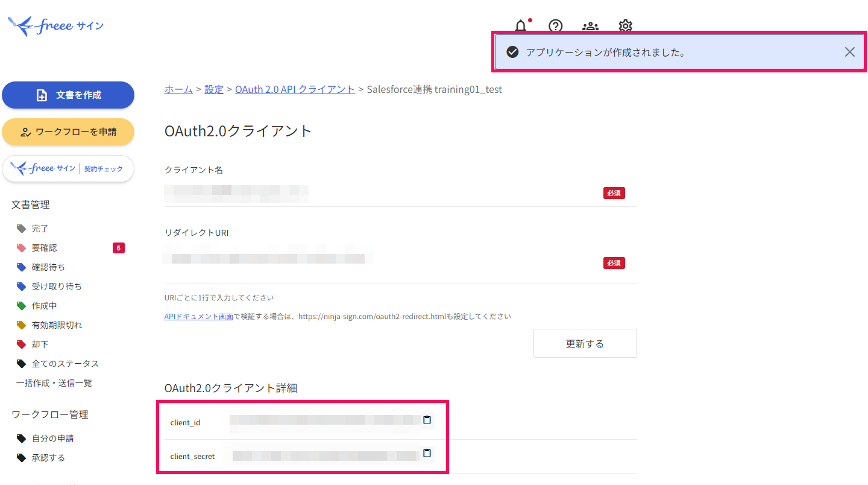Open 完了 documents list
The width and height of the screenshot is (868, 485).
coord(40,229)
